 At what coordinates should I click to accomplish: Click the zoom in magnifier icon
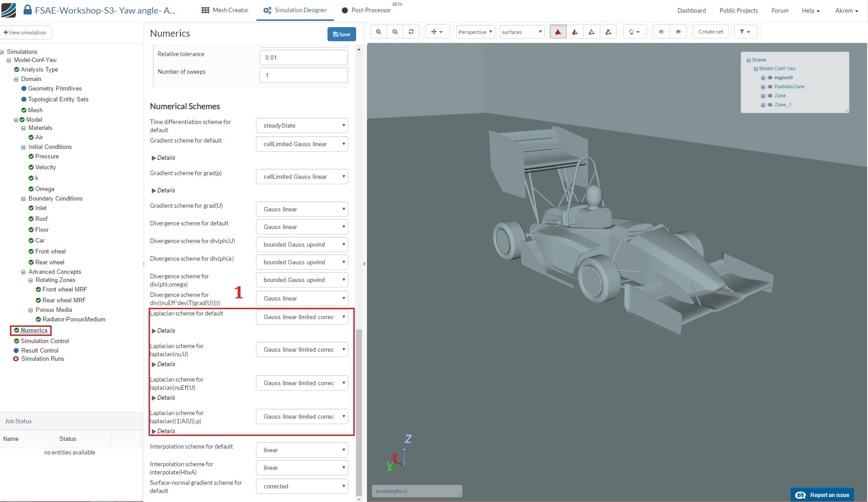coord(378,32)
